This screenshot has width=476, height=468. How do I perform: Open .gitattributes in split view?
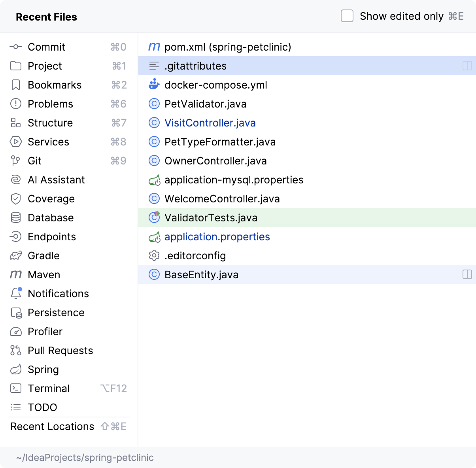pos(467,66)
